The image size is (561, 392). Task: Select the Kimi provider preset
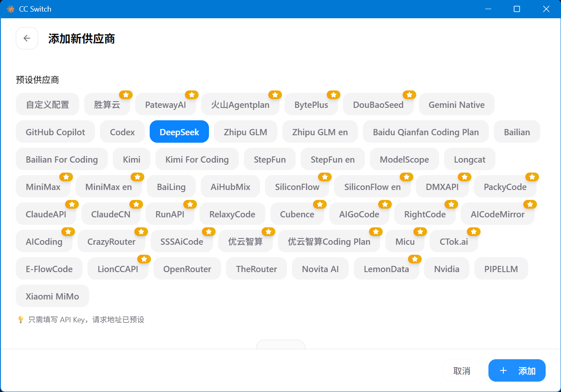point(132,159)
